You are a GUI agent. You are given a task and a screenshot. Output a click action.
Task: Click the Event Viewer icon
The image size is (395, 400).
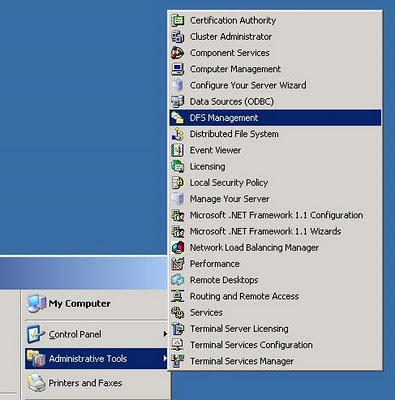point(178,150)
